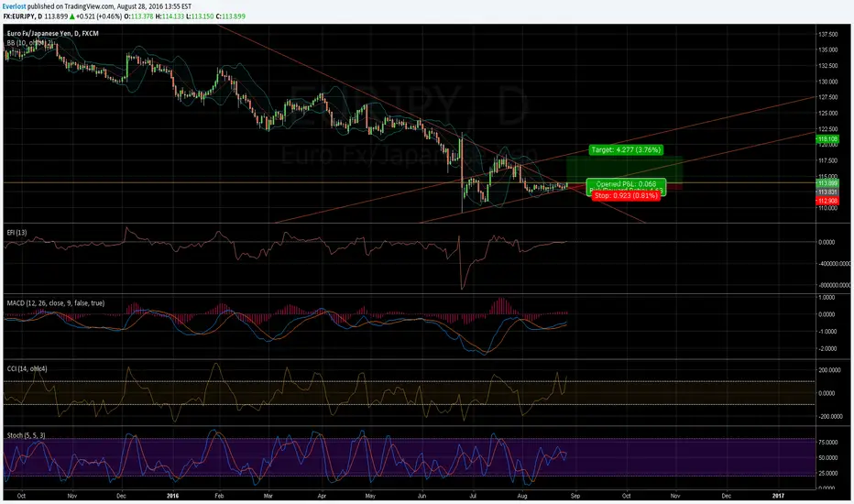Click the 137.500 price axis label
This screenshot has width=854, height=504.
click(827, 34)
